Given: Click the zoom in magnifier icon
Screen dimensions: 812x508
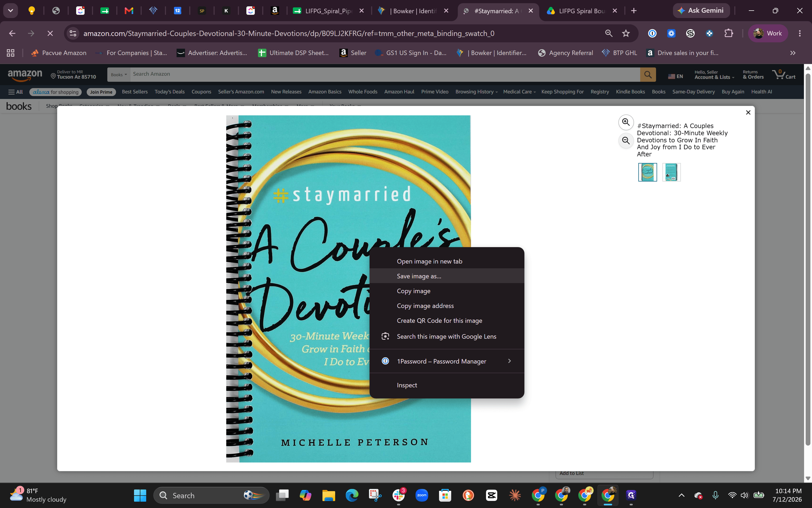Looking at the screenshot, I should 626,122.
